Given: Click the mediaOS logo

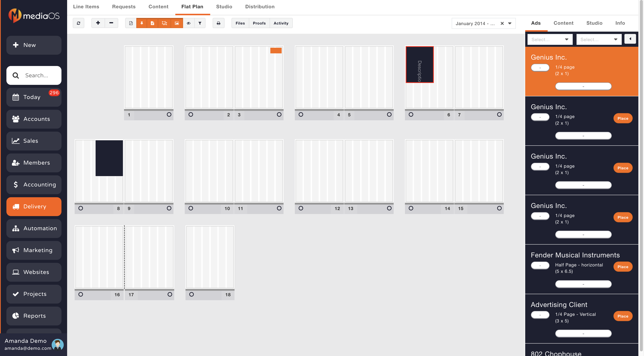Looking at the screenshot, I should point(34,15).
